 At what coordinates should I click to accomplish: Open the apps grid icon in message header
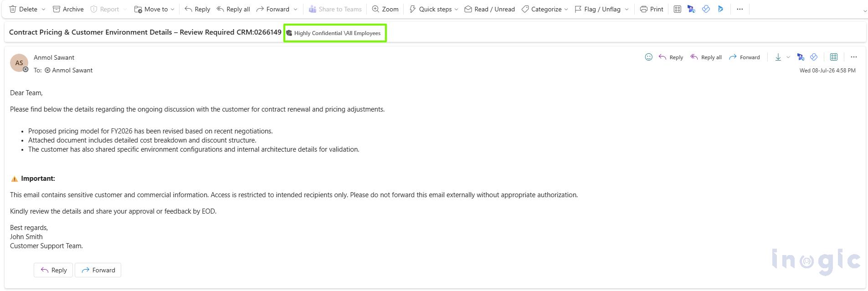(x=834, y=57)
